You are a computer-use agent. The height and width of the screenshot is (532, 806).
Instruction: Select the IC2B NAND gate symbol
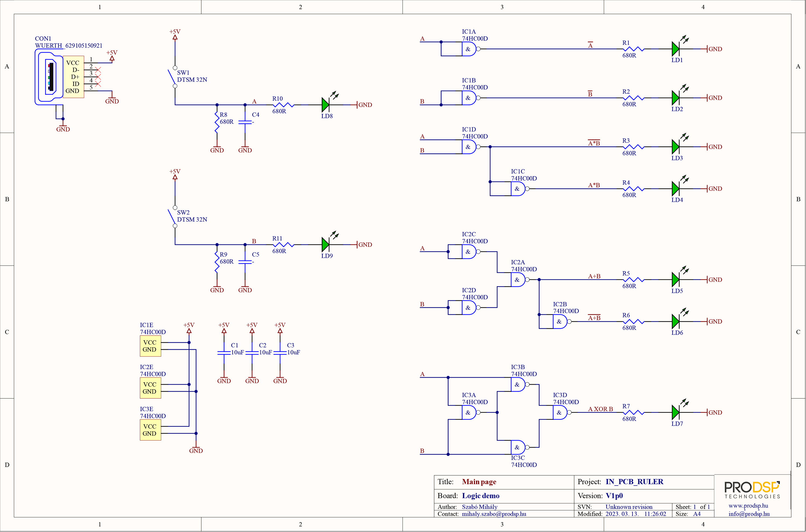(x=562, y=322)
